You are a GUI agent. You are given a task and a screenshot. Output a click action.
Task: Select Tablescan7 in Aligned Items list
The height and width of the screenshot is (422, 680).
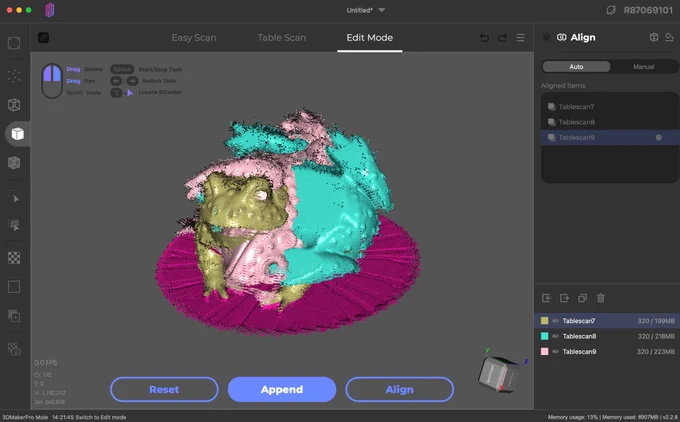pos(609,107)
